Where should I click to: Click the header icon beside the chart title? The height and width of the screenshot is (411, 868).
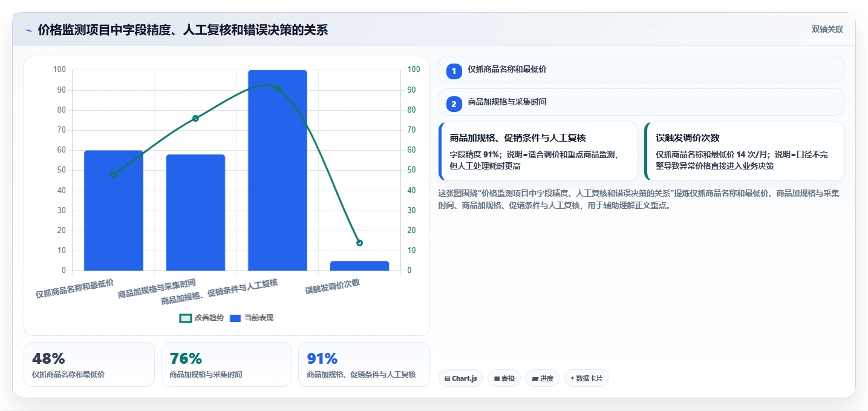point(28,30)
